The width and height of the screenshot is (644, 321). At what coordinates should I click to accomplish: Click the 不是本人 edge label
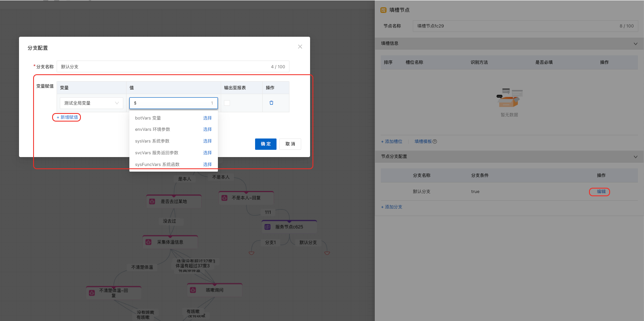221,177
